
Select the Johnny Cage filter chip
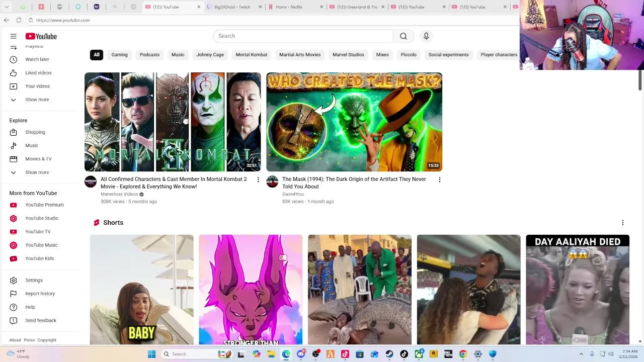[x=210, y=55]
